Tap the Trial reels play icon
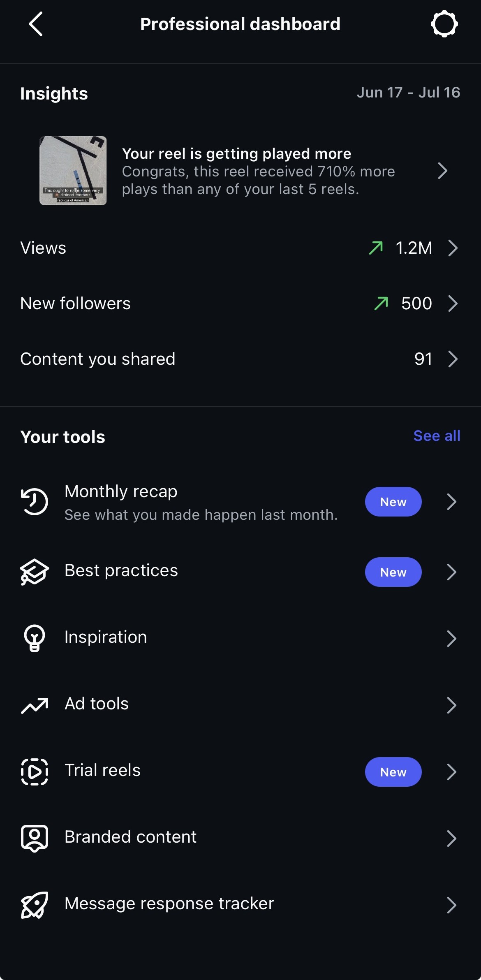 35,772
